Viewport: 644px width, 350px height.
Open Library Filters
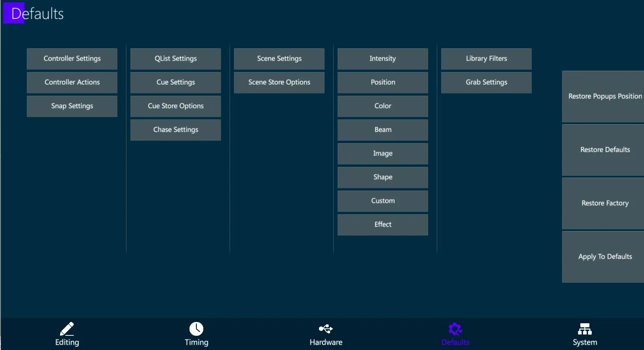(486, 59)
